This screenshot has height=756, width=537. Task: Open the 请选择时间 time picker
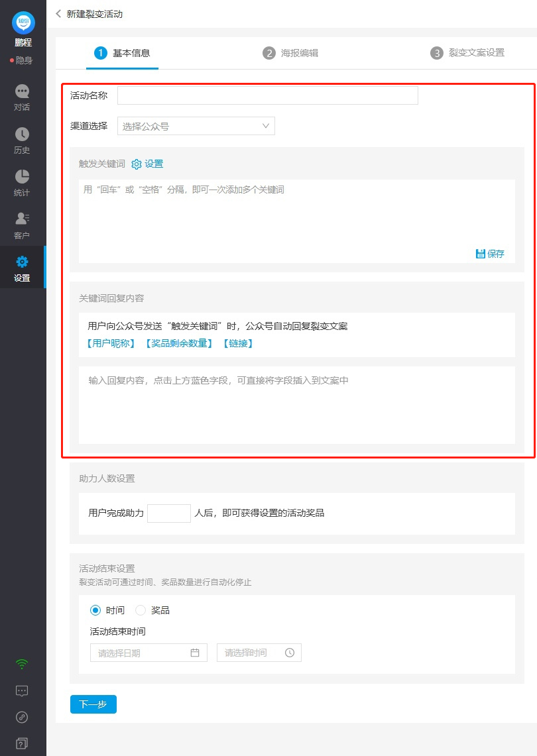tap(259, 653)
